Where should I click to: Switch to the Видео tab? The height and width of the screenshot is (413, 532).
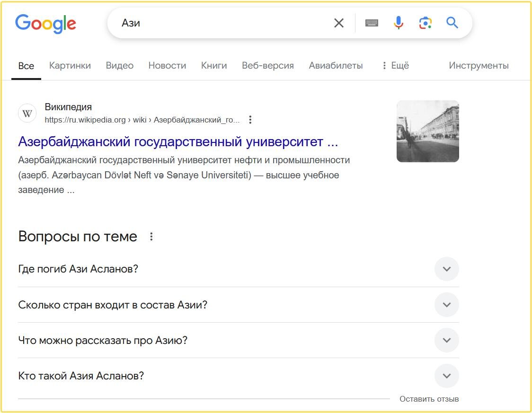pyautogui.click(x=119, y=65)
